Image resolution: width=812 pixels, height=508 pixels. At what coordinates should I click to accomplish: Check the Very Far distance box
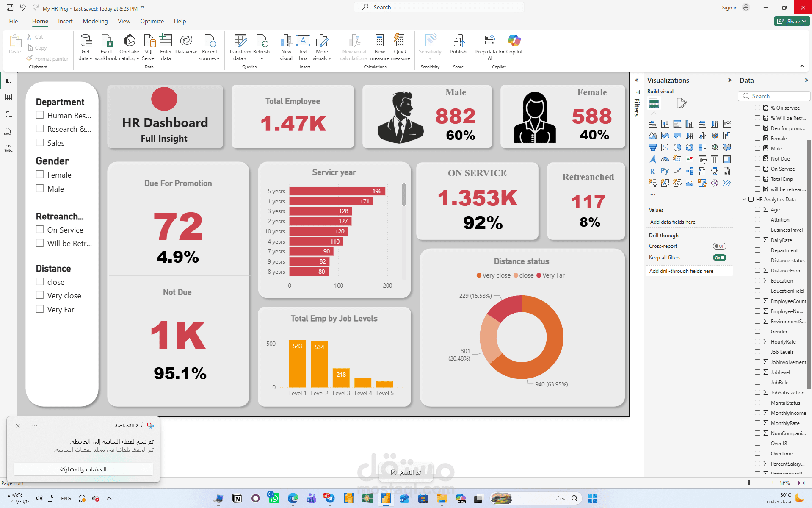pos(40,309)
